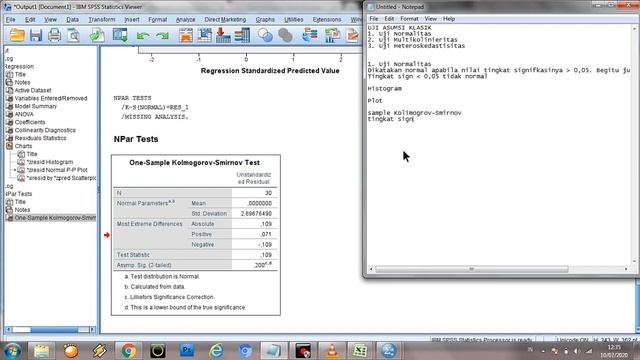Open the Graphs menu in SPSS
The width and height of the screenshot is (640, 360).
(x=265, y=20)
